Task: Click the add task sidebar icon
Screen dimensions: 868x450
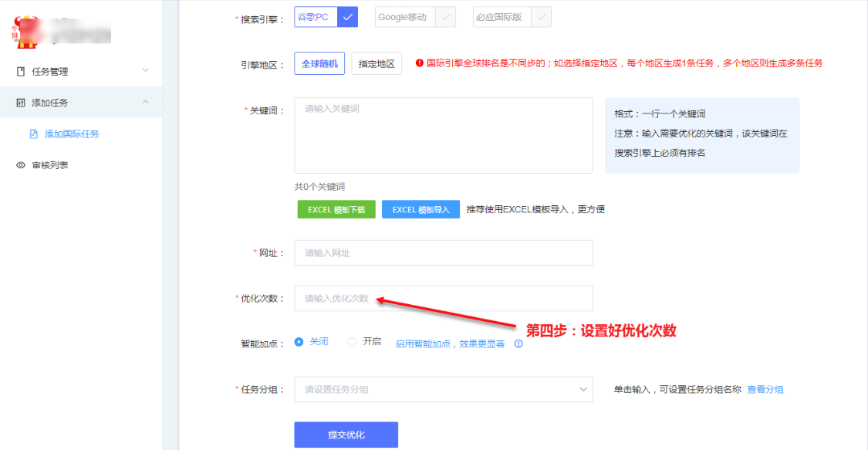Action: pos(21,103)
